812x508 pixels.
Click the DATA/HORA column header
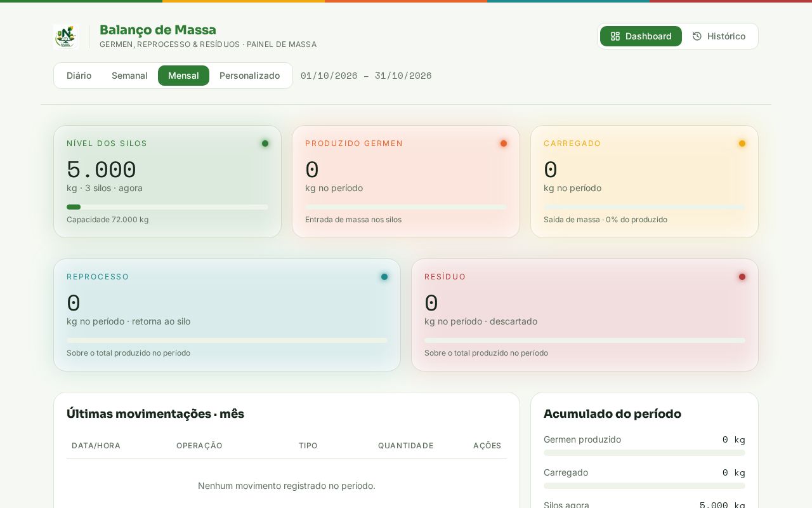tap(96, 446)
